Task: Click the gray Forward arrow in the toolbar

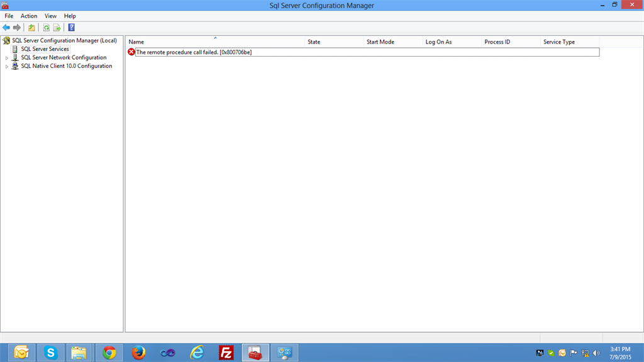Action: [x=17, y=28]
